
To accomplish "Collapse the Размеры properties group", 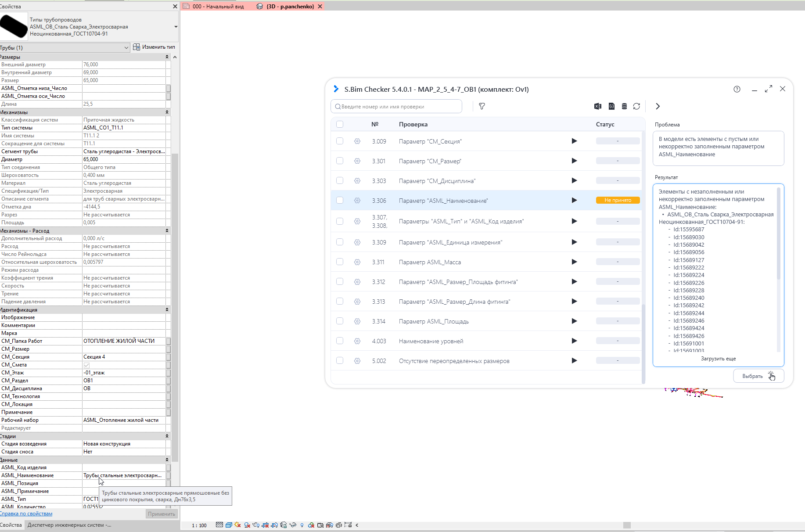I will point(167,57).
